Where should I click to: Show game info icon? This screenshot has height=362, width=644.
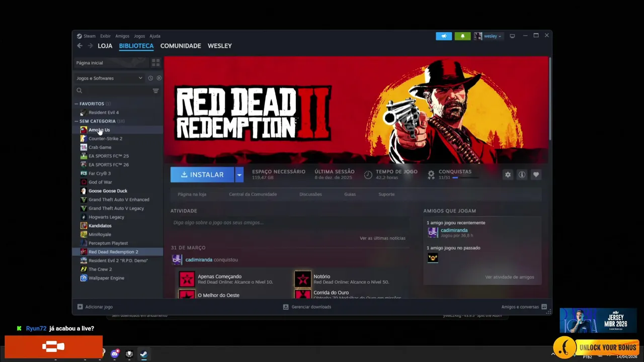click(522, 174)
